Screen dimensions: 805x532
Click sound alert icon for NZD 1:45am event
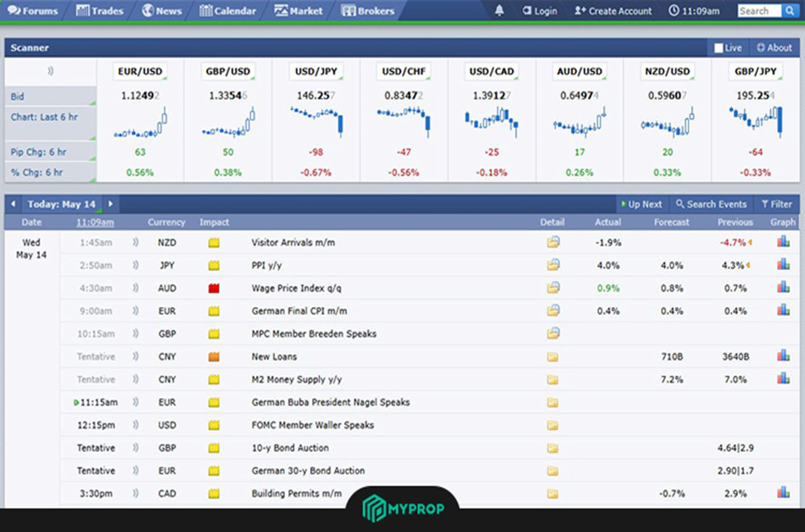[135, 242]
